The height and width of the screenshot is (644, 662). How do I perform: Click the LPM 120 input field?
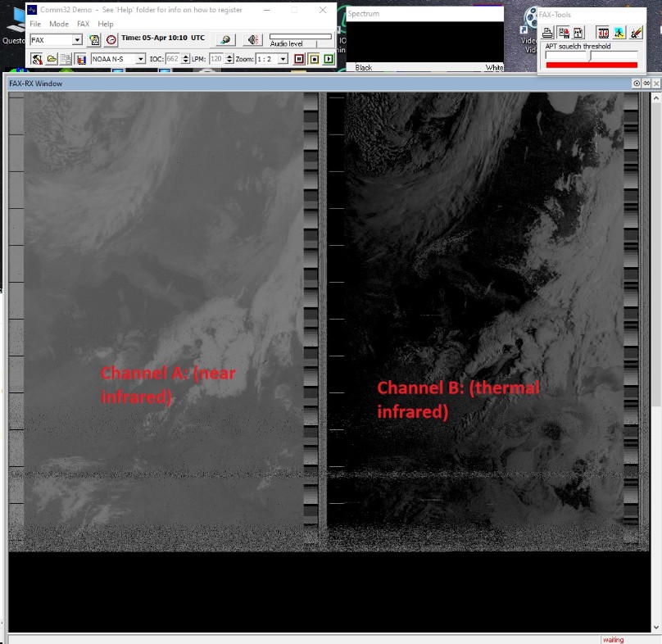pyautogui.click(x=217, y=59)
